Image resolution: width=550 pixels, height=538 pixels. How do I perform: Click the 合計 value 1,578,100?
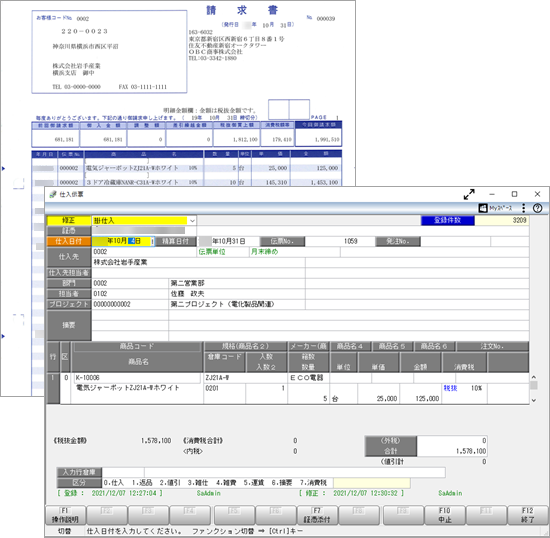pos(452,451)
